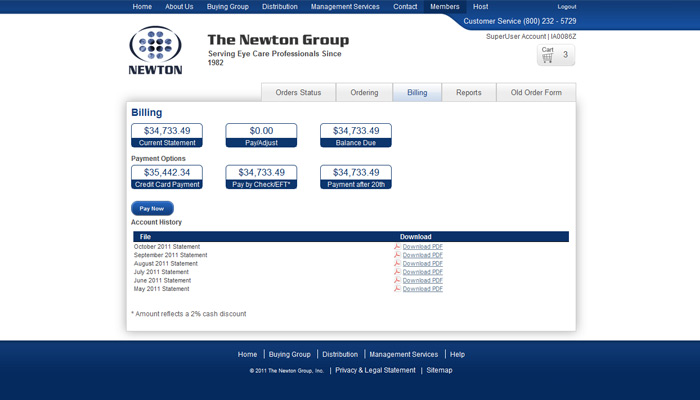Download July 2011 Statement PDF link
700x400 pixels.
(422, 271)
